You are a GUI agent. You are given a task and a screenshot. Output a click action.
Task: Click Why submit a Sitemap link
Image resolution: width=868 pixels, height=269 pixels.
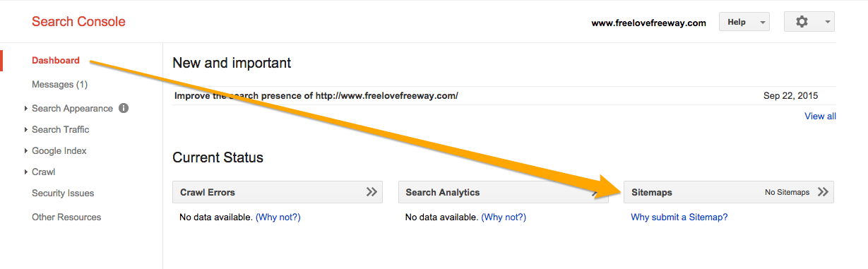point(679,217)
